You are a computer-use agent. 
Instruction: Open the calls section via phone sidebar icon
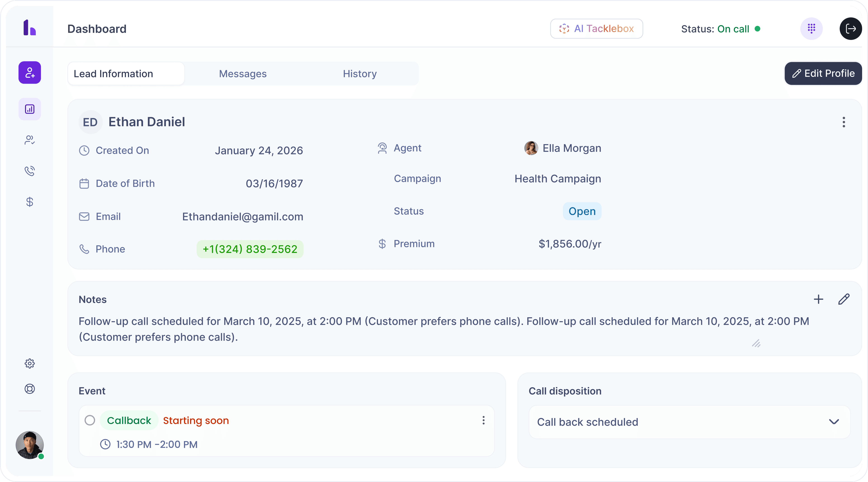(30, 171)
